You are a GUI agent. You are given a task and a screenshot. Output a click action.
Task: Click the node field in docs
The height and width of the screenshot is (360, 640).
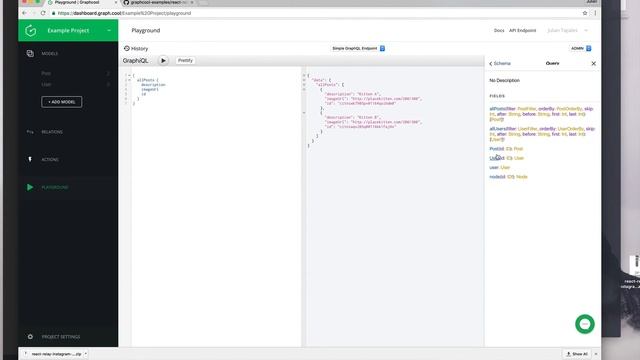494,177
